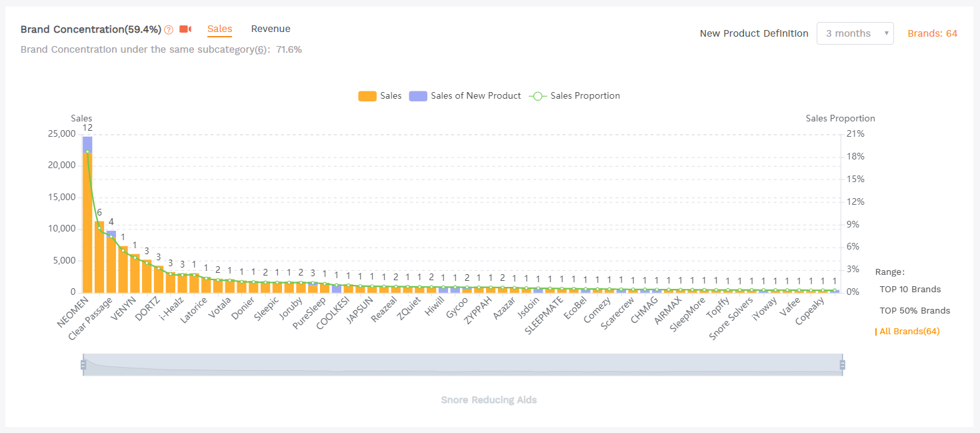Toggle the Sales legend series
The height and width of the screenshot is (433, 980).
(x=380, y=96)
